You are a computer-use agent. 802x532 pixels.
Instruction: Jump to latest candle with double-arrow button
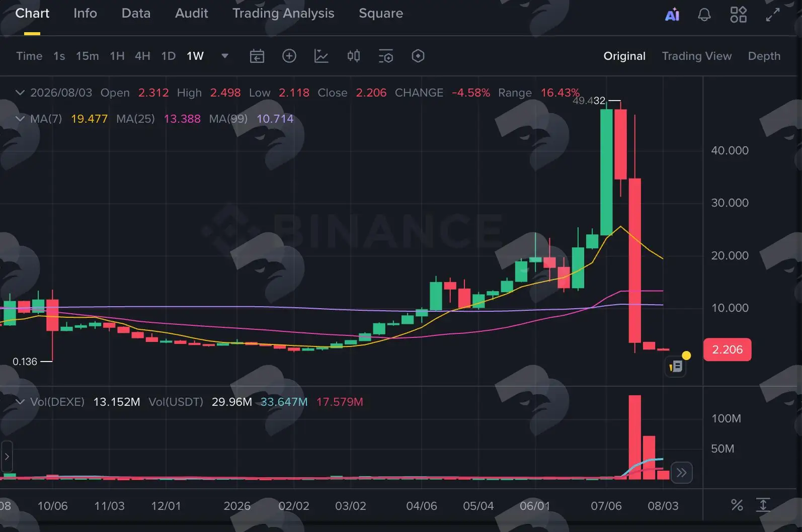tap(682, 473)
